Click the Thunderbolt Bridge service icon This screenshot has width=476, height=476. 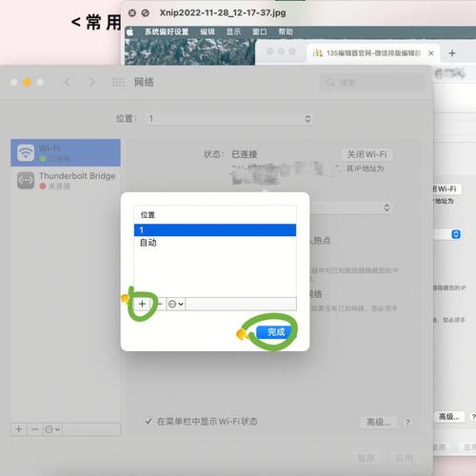(x=26, y=180)
